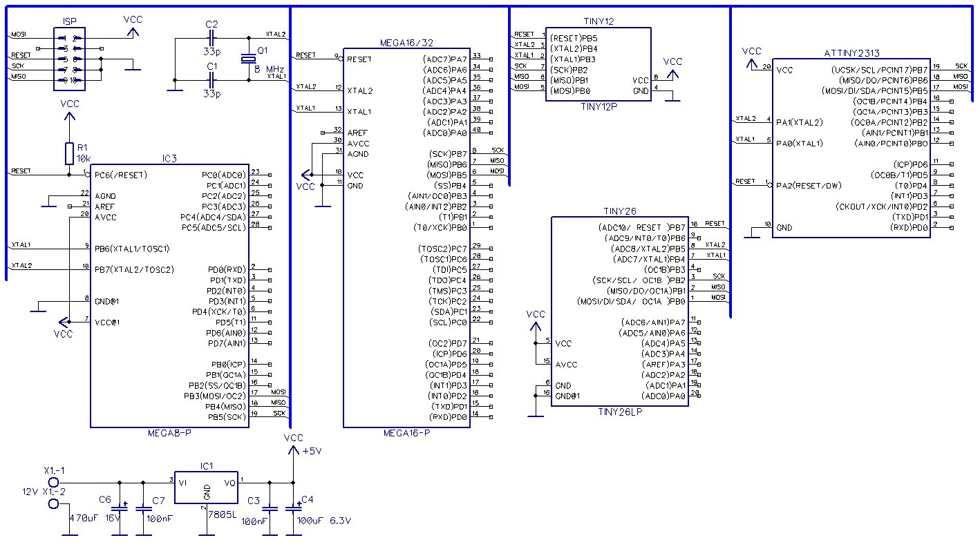
Task: Click the GND pin on ATTINY2313
Action: point(784,228)
